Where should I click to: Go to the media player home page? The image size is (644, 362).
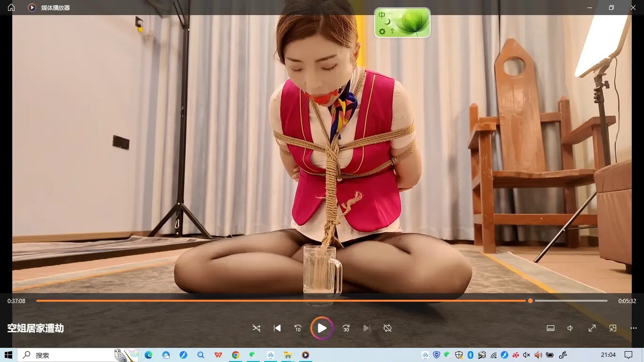(x=11, y=8)
